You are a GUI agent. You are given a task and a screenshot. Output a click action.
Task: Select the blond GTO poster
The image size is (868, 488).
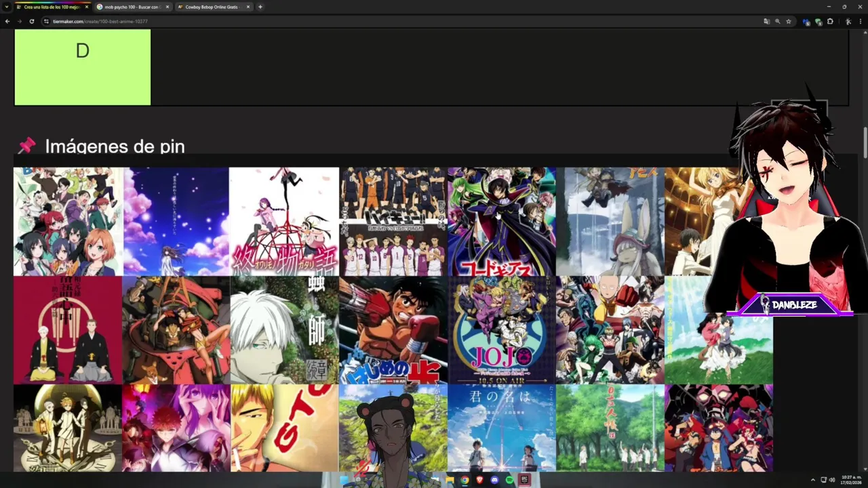point(285,428)
